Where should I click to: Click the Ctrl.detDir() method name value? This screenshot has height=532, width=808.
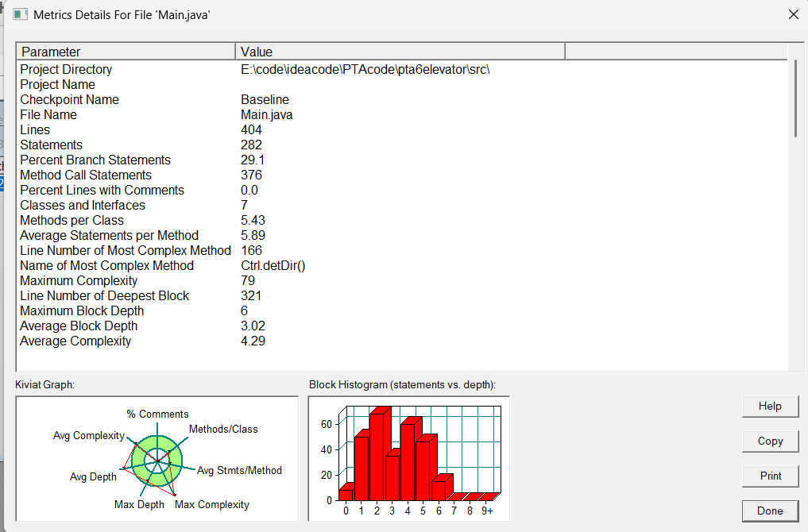(x=273, y=266)
